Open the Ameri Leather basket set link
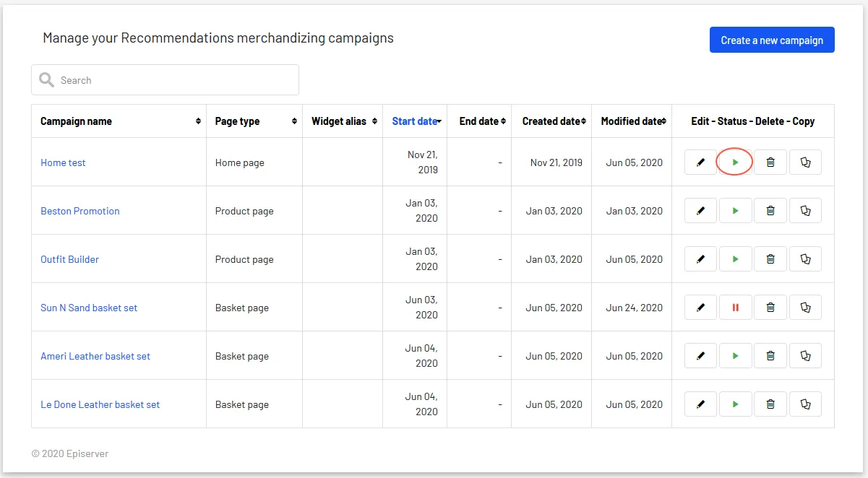This screenshot has height=478, width=868. pos(95,356)
